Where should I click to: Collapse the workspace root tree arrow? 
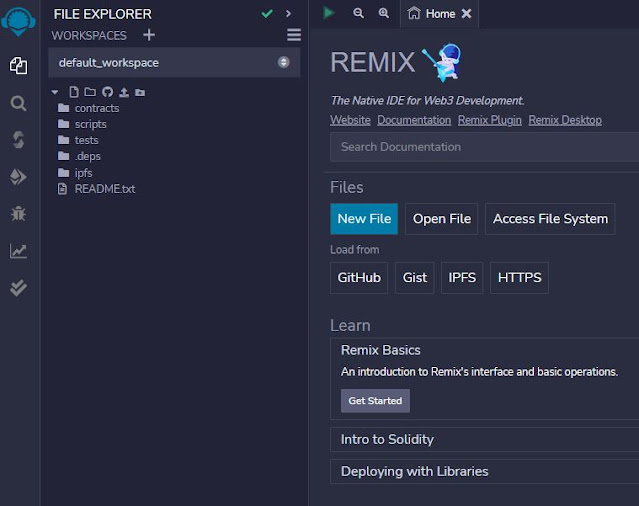55,92
